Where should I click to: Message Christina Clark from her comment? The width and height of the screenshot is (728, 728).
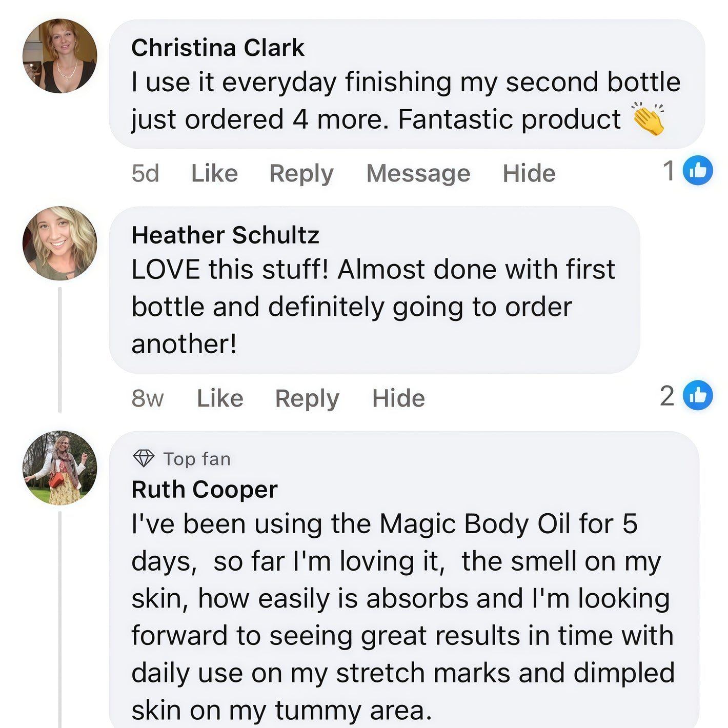tap(418, 173)
